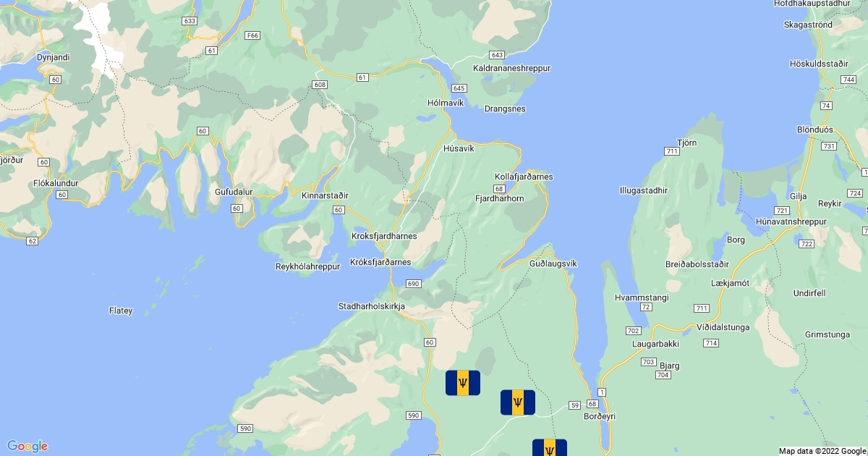Select the Reykhólahreppur place label
Image resolution: width=868 pixels, height=456 pixels.
pyautogui.click(x=307, y=266)
